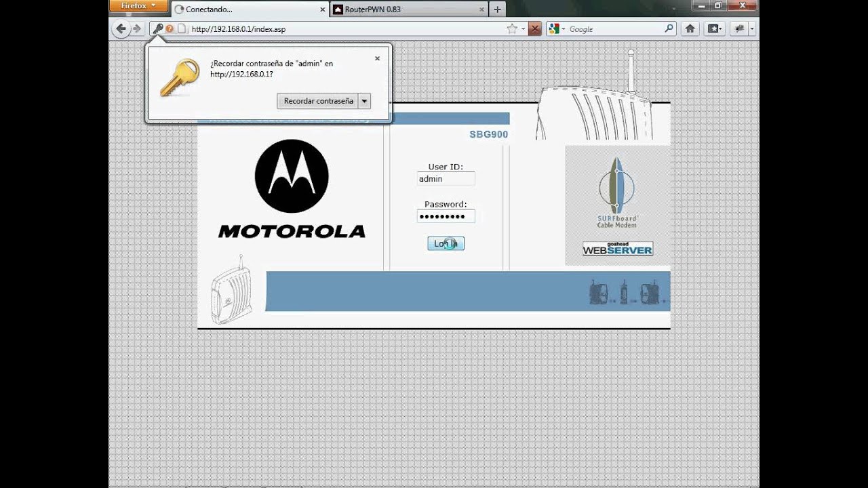Open the bookmarks toolbar button
Image resolution: width=868 pixels, height=488 pixels.
click(x=714, y=28)
